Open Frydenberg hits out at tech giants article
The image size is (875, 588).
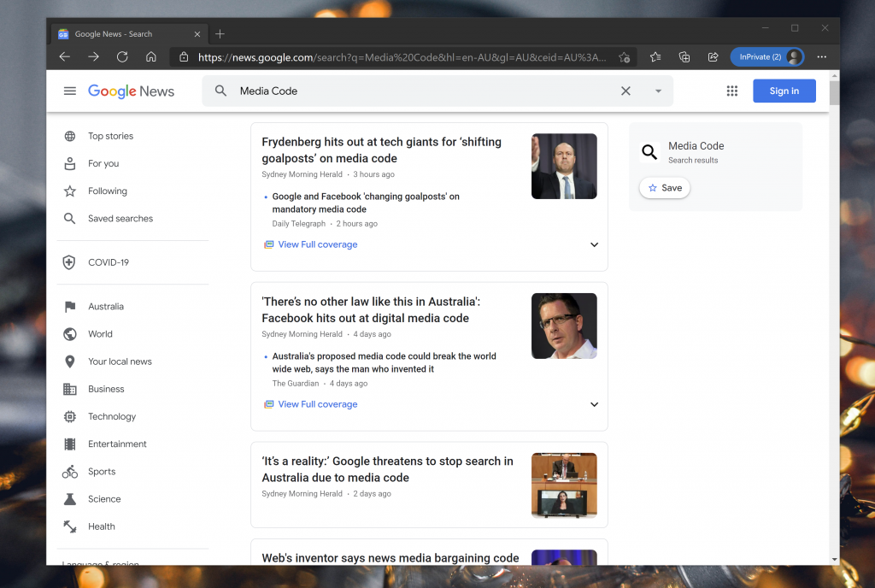pyautogui.click(x=382, y=150)
